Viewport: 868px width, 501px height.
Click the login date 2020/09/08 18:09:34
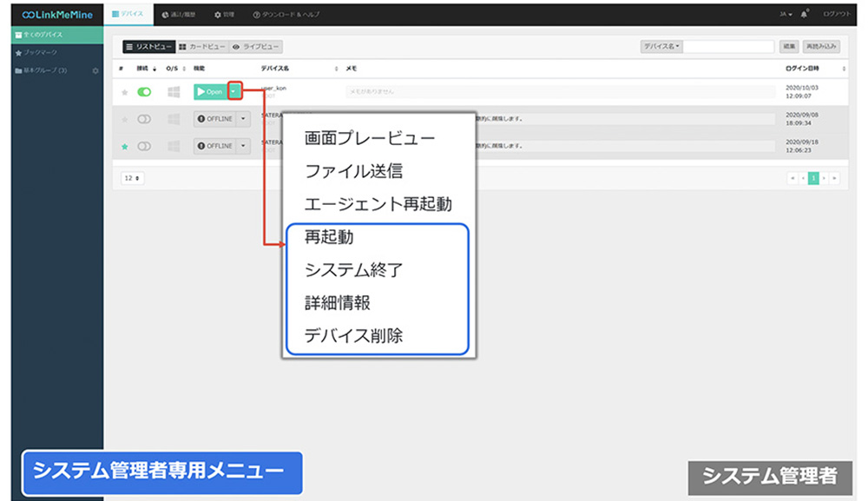801,119
